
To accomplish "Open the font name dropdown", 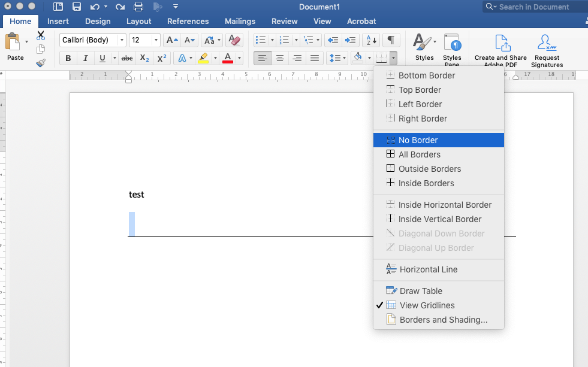I will (122, 40).
